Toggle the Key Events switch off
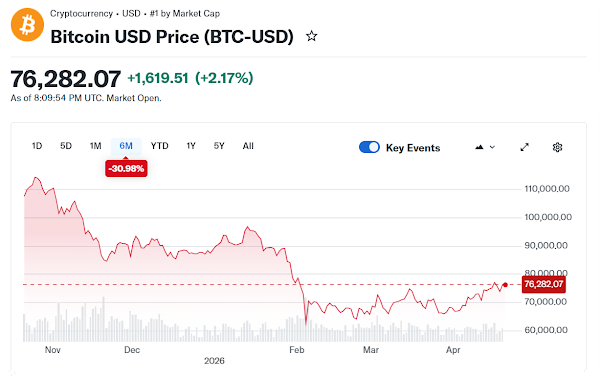The image size is (600, 378). (369, 147)
